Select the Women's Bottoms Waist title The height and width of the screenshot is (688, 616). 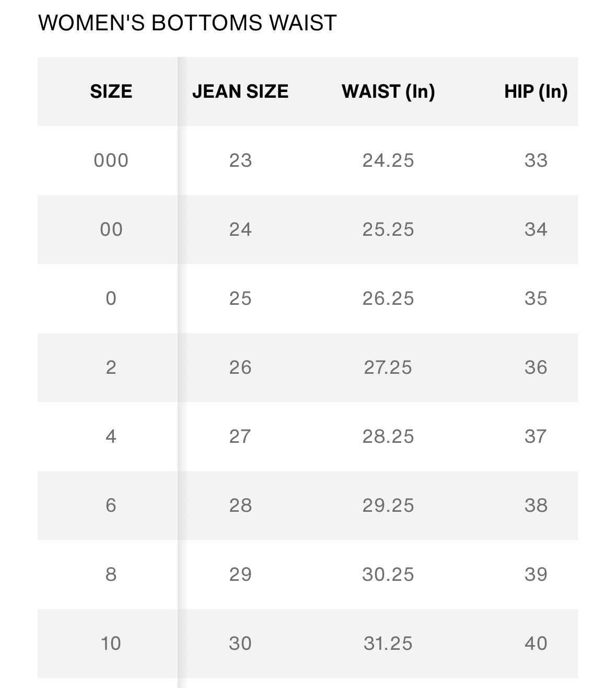[188, 23]
